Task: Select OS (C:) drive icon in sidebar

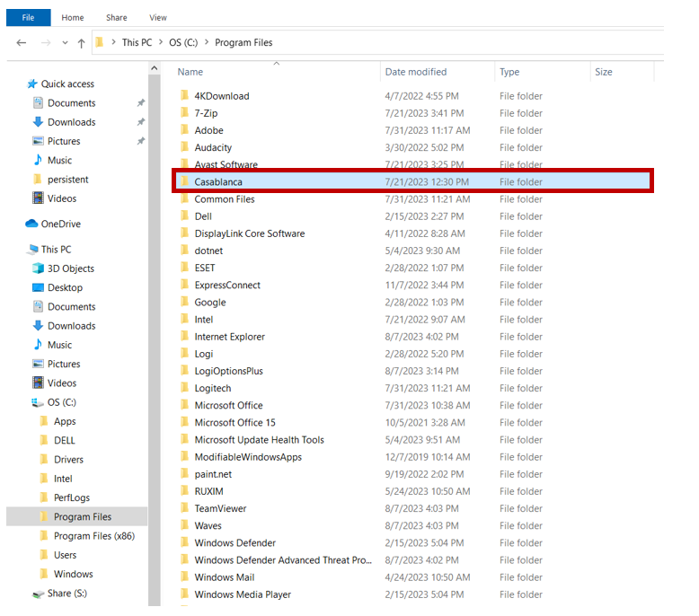Action: pos(37,402)
